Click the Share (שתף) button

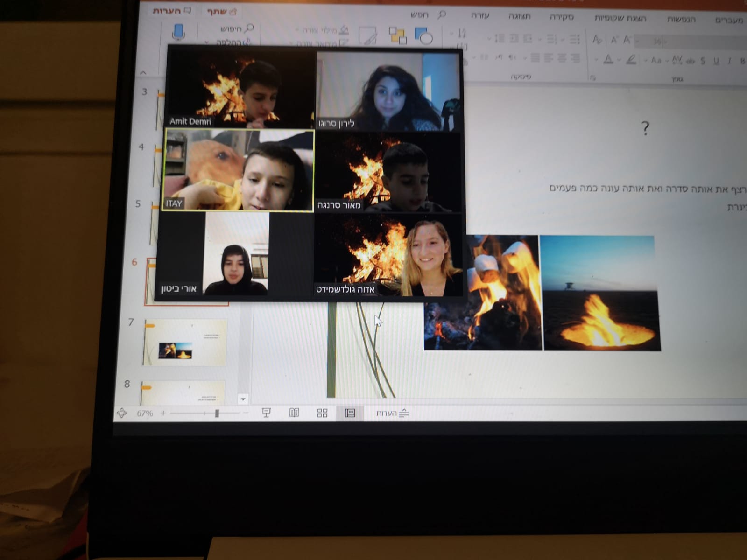[223, 11]
